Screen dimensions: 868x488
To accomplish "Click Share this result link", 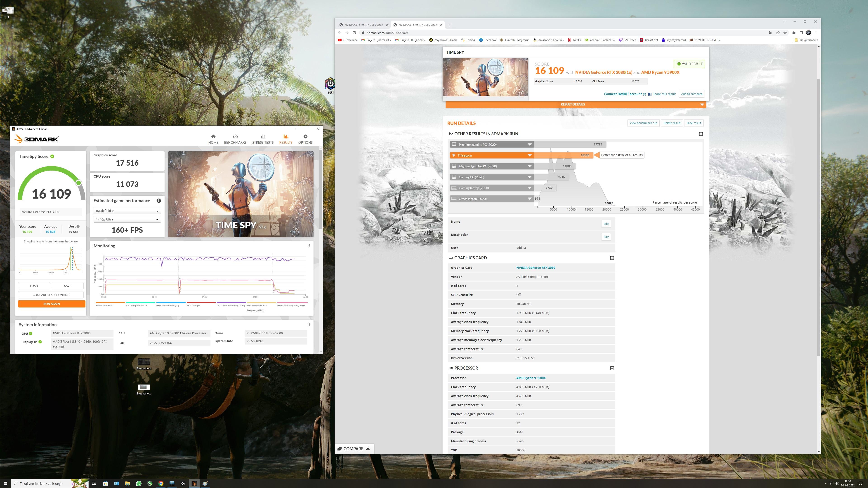I will [x=662, y=94].
